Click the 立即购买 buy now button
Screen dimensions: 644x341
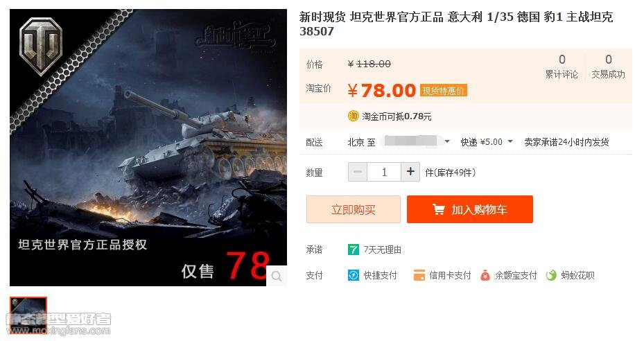[354, 209]
